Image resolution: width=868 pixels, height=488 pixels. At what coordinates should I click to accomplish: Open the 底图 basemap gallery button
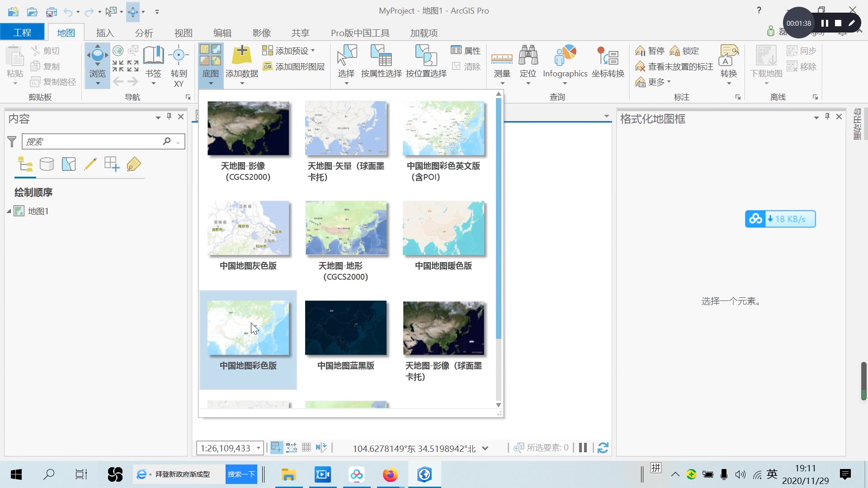pyautogui.click(x=210, y=66)
